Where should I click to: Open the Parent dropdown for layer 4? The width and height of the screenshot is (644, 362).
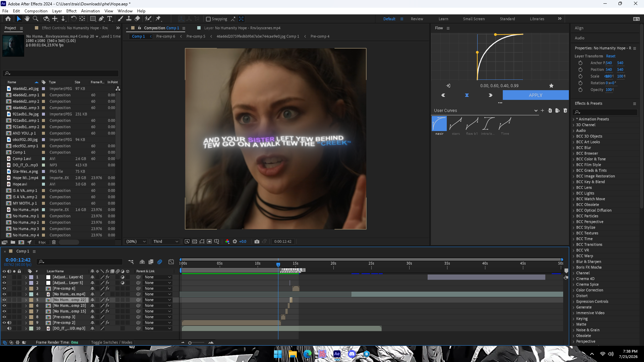158,294
